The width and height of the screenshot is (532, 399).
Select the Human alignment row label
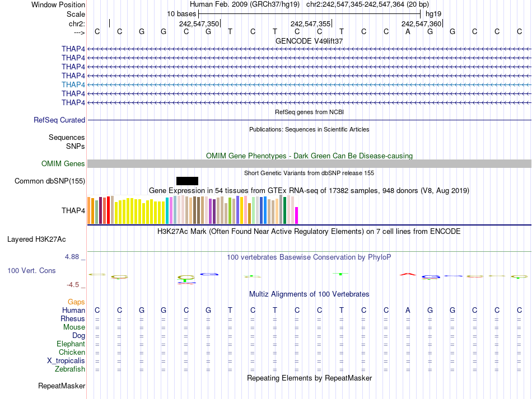tap(73, 310)
